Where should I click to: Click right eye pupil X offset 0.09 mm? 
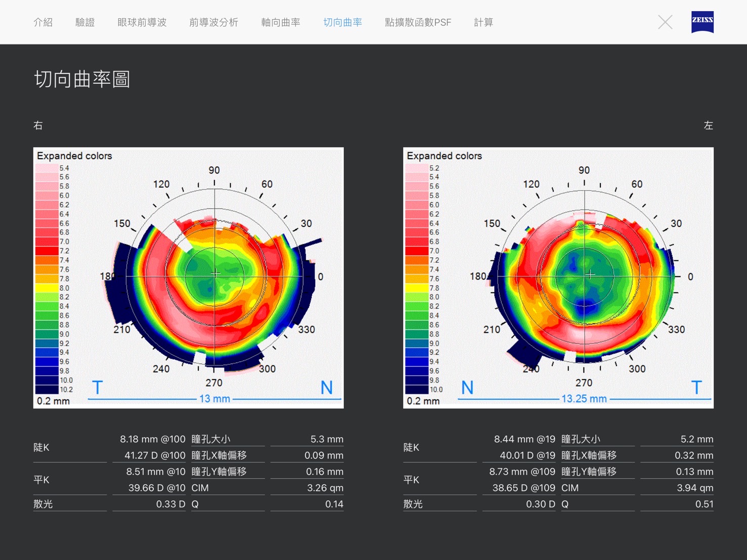[x=324, y=455]
